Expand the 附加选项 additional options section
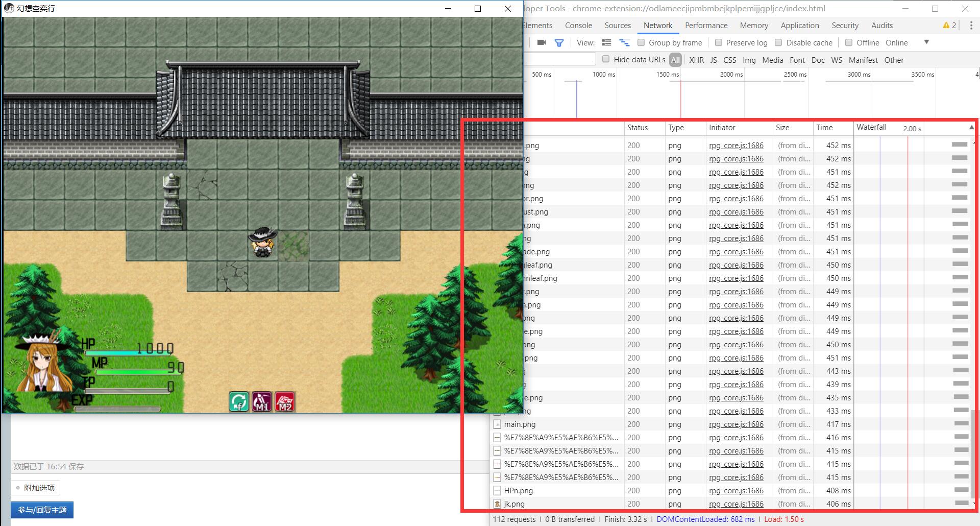This screenshot has width=980, height=526. [36, 488]
